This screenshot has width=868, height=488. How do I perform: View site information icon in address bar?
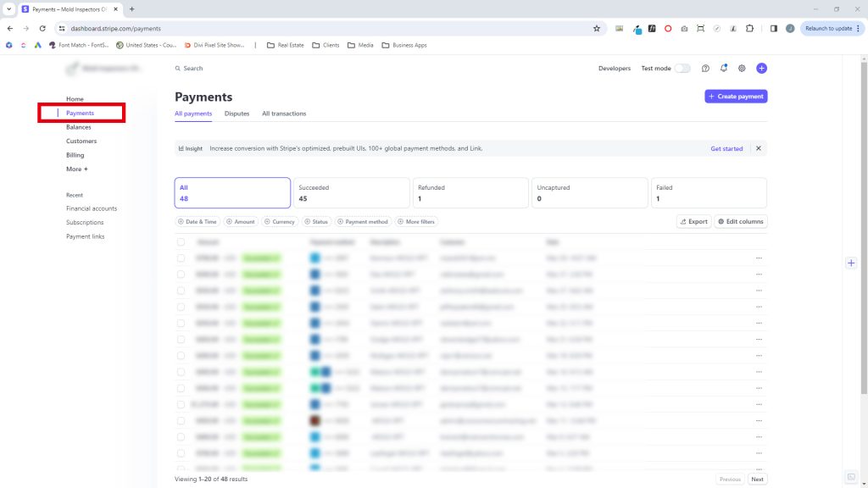62,28
